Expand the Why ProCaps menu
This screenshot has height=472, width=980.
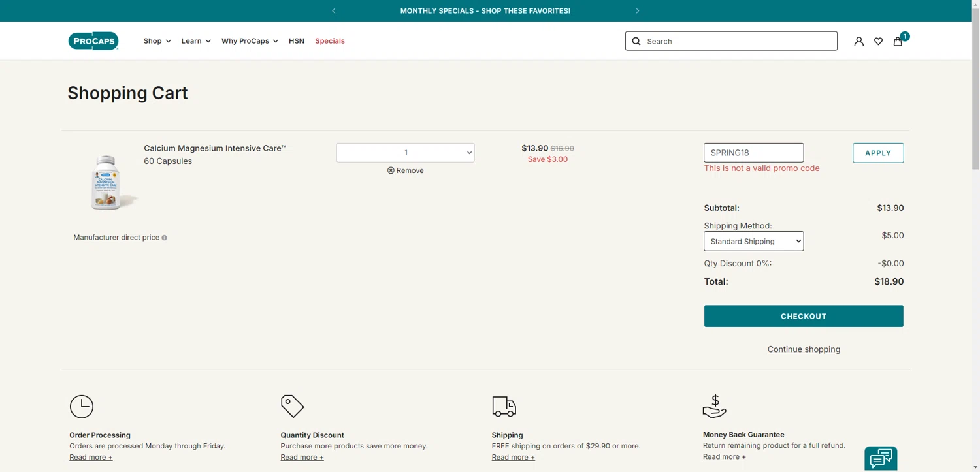click(x=250, y=41)
